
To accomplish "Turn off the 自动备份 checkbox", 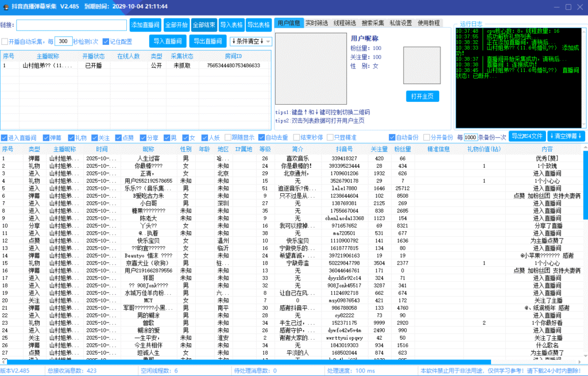I will pyautogui.click(x=392, y=138).
